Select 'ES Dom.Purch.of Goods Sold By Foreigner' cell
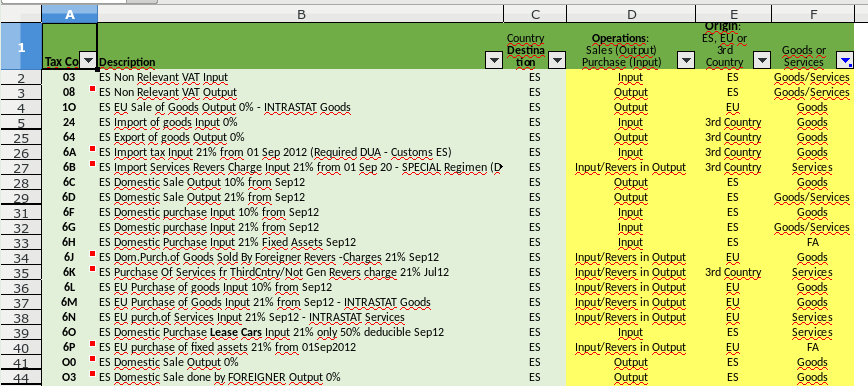The image size is (868, 386). pyautogui.click(x=301, y=257)
